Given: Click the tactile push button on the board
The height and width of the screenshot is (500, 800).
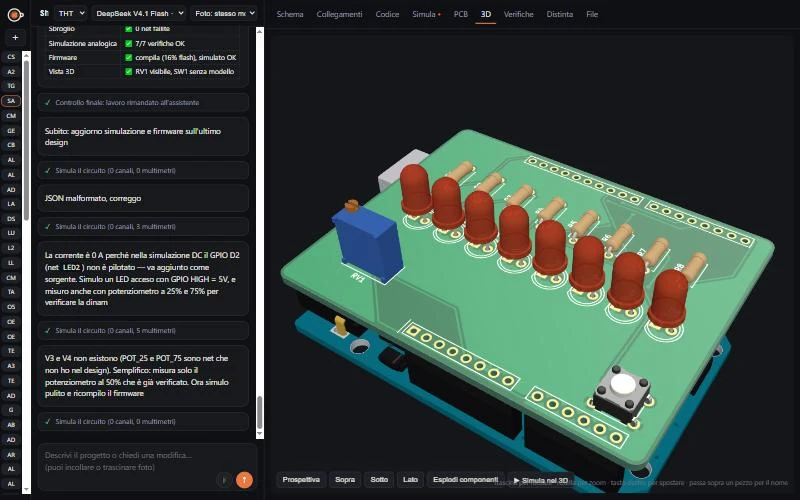Looking at the screenshot, I should pos(622,393).
